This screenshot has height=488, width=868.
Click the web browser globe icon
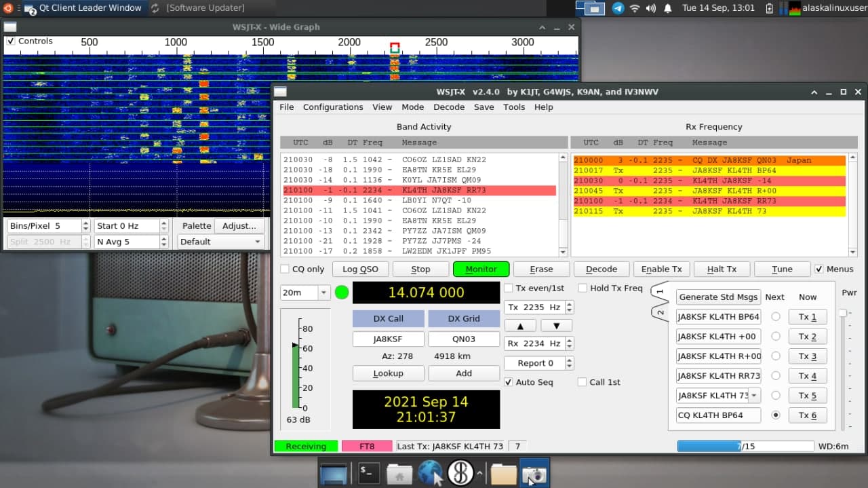430,472
